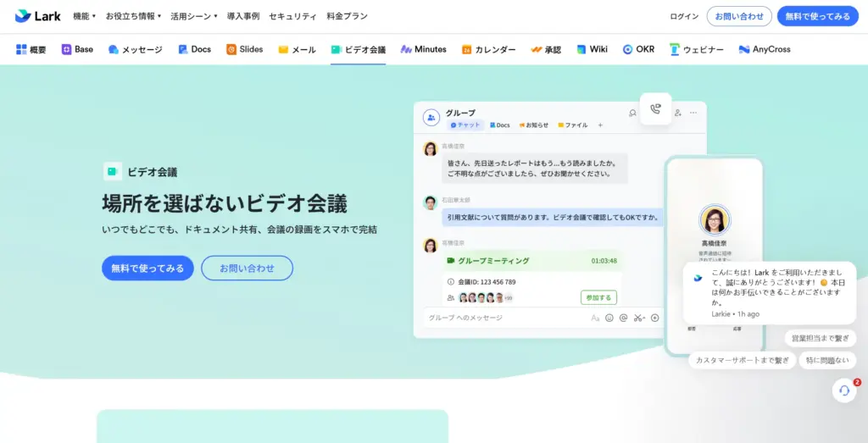Click the ログイン link

pos(684,16)
